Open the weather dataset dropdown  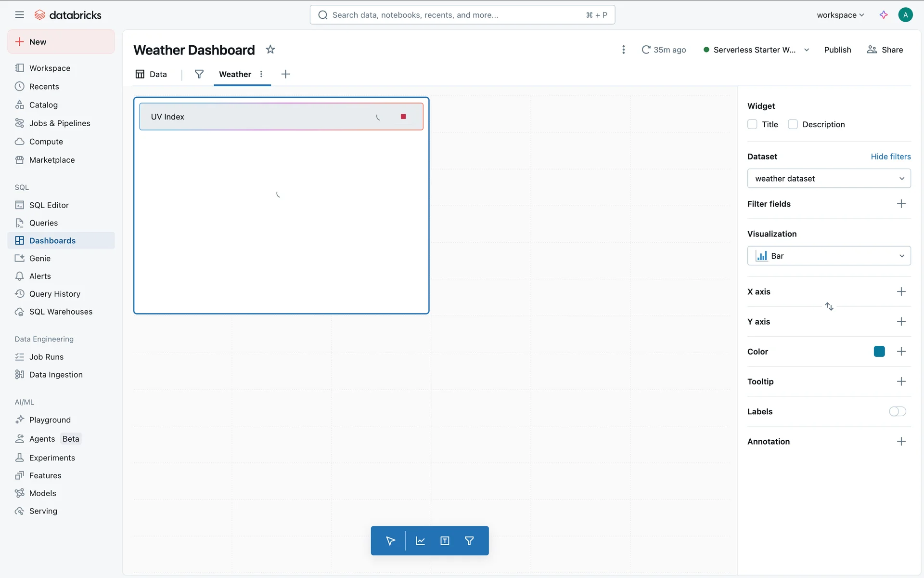(x=829, y=179)
